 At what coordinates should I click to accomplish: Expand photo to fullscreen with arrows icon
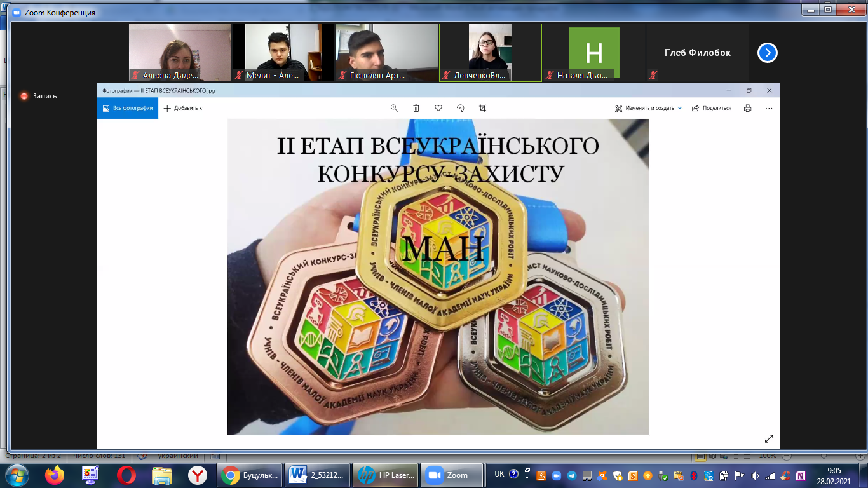[x=769, y=438]
